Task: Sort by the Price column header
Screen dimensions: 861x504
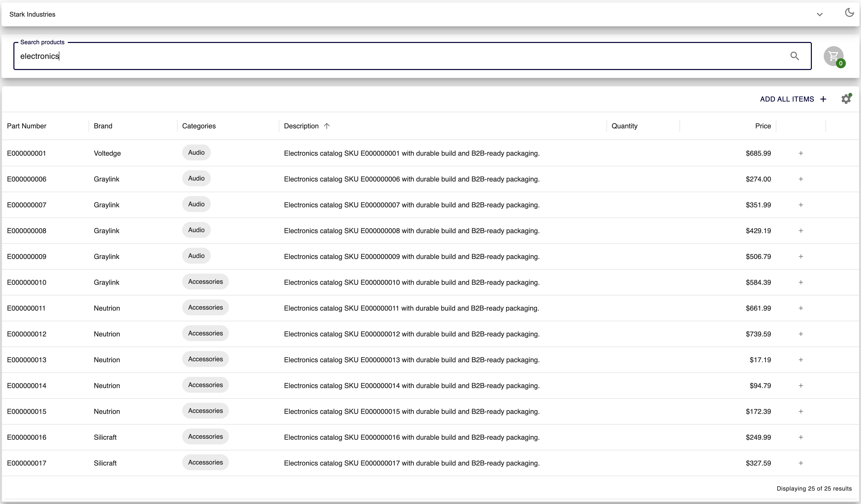Action: click(763, 126)
